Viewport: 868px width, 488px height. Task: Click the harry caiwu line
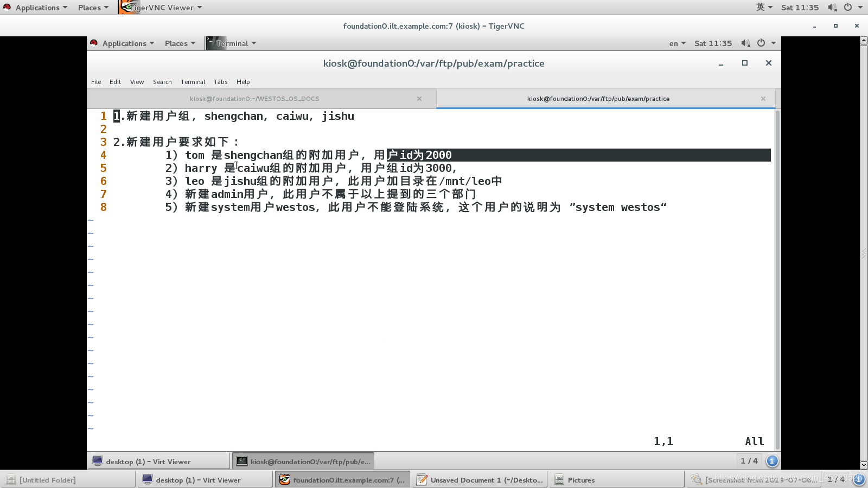tap(311, 168)
